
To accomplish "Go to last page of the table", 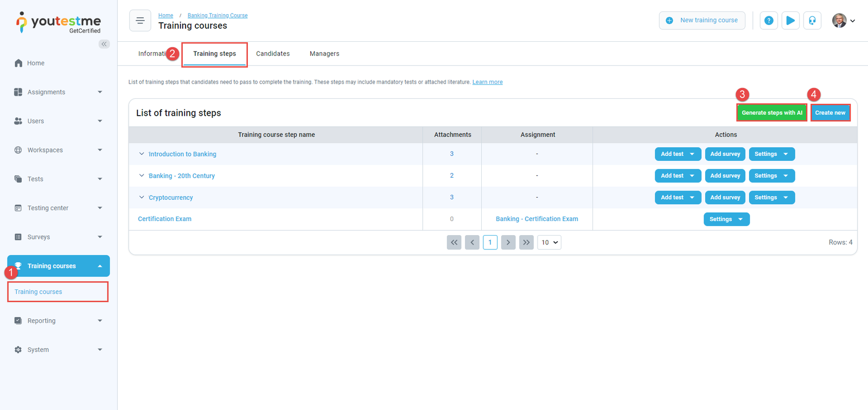I will [x=526, y=242].
